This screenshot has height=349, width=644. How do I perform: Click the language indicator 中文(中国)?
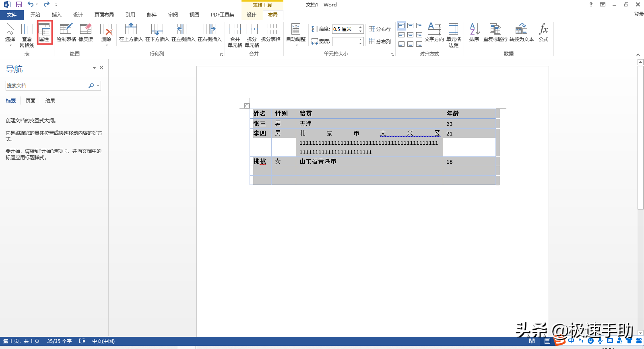103,341
